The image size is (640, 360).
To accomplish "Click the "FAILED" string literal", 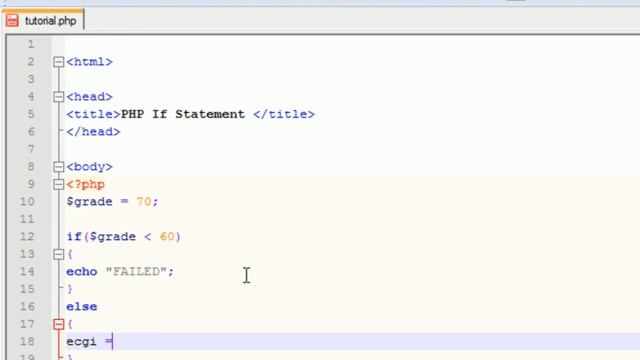I will [x=136, y=272].
